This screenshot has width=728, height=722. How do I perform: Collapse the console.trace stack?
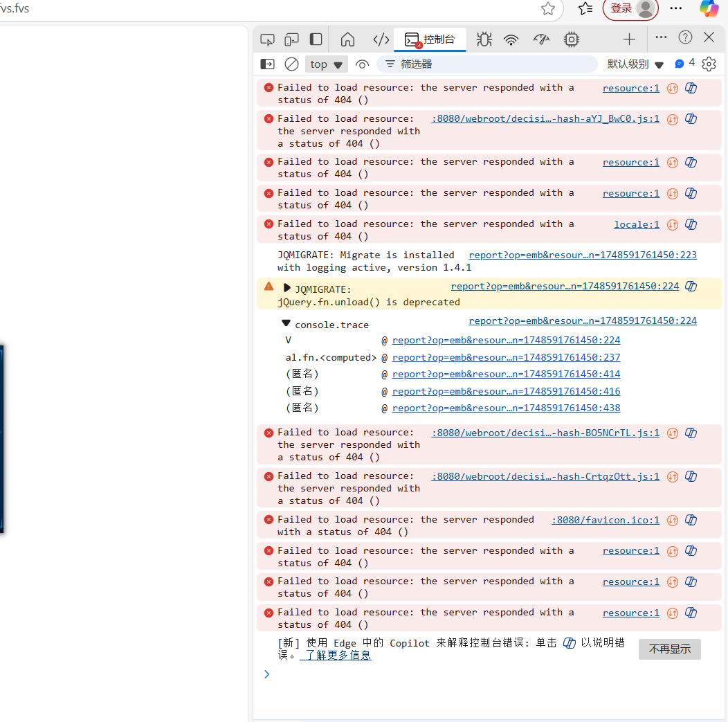coord(286,323)
